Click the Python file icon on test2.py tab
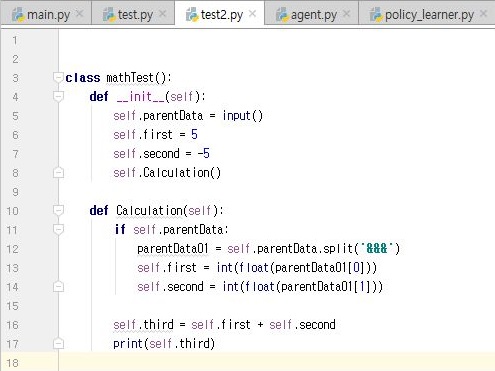Viewport: 495px width, 371px height. point(192,15)
